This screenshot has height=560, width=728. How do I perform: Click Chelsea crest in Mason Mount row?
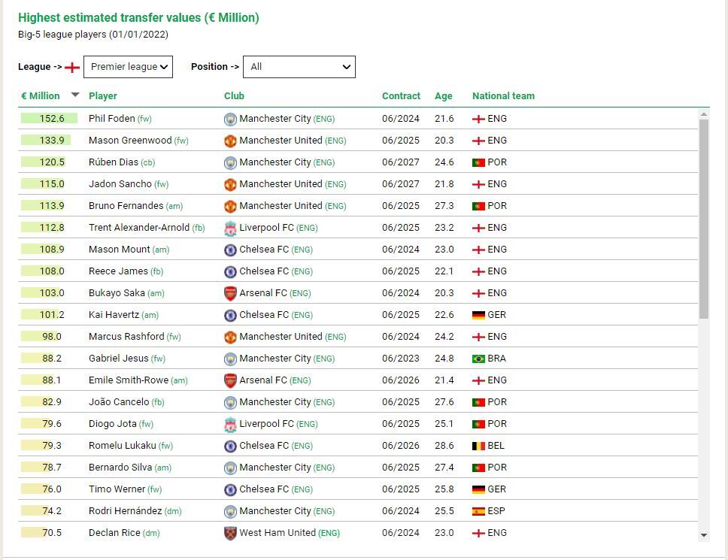tap(230, 250)
